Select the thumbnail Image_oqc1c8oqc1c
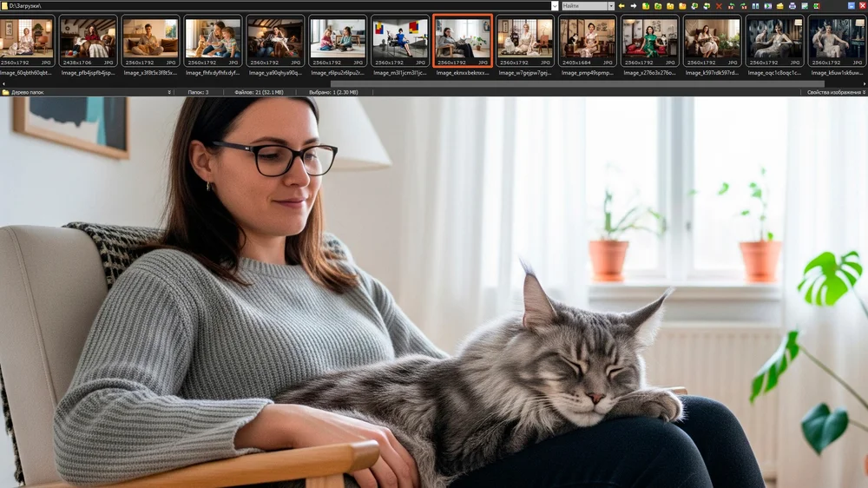 (774, 41)
